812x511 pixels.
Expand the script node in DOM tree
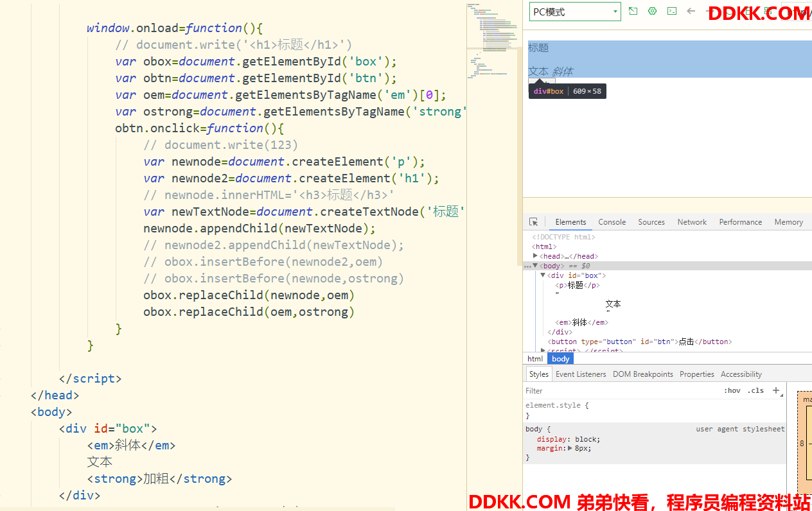tap(543, 351)
